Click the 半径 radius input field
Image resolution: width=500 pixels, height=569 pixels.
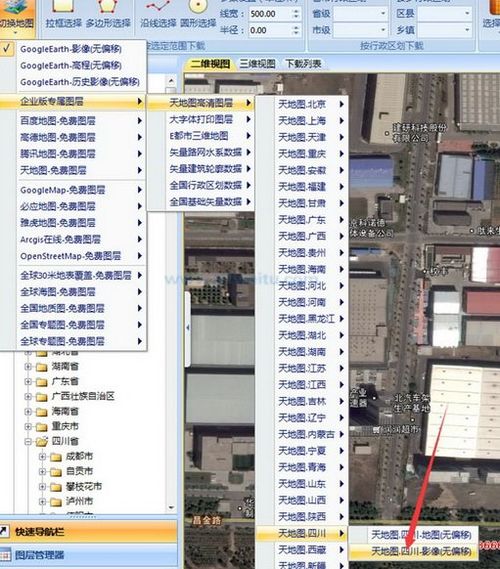271,30
